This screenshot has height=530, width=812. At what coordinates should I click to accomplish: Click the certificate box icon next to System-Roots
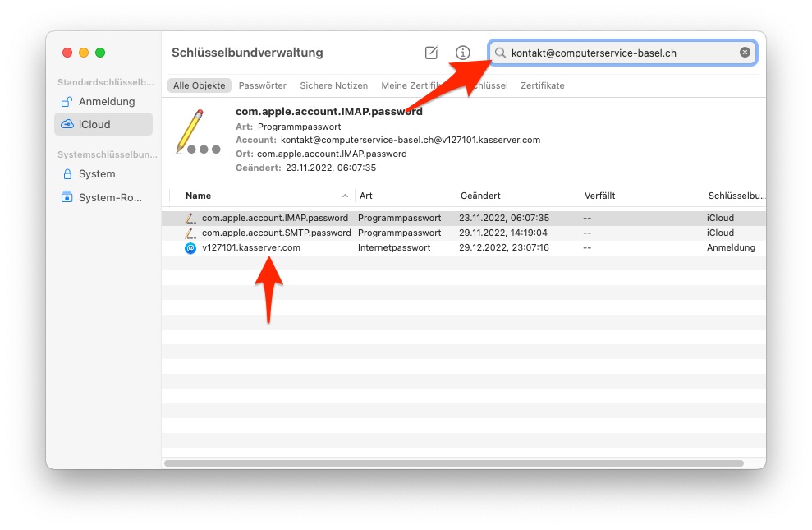click(x=67, y=197)
